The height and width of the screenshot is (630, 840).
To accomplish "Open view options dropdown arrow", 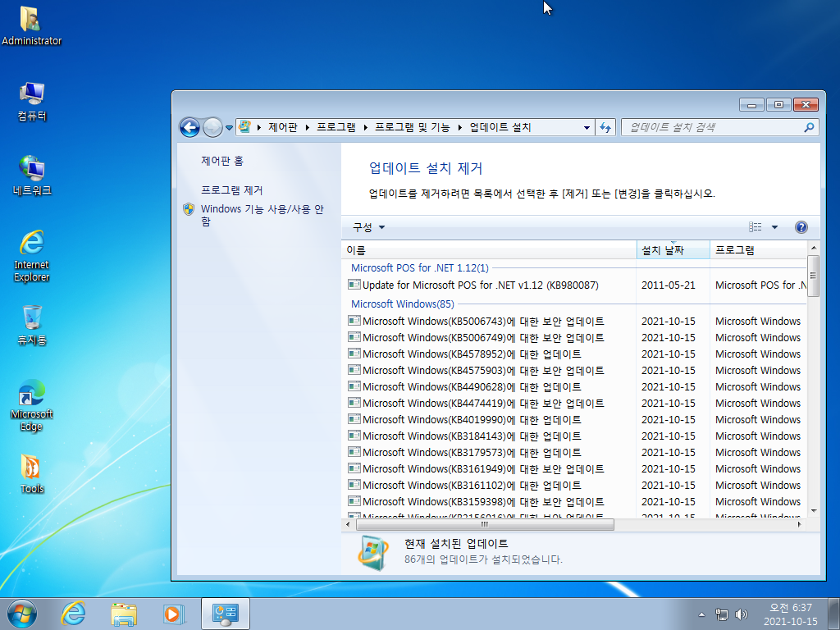I will 774,227.
